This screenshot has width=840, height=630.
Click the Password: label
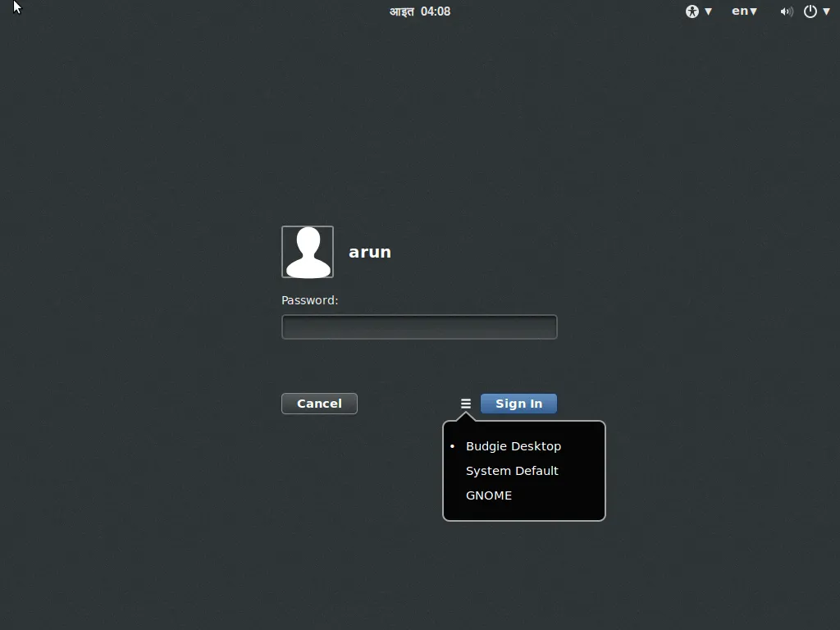click(x=310, y=300)
